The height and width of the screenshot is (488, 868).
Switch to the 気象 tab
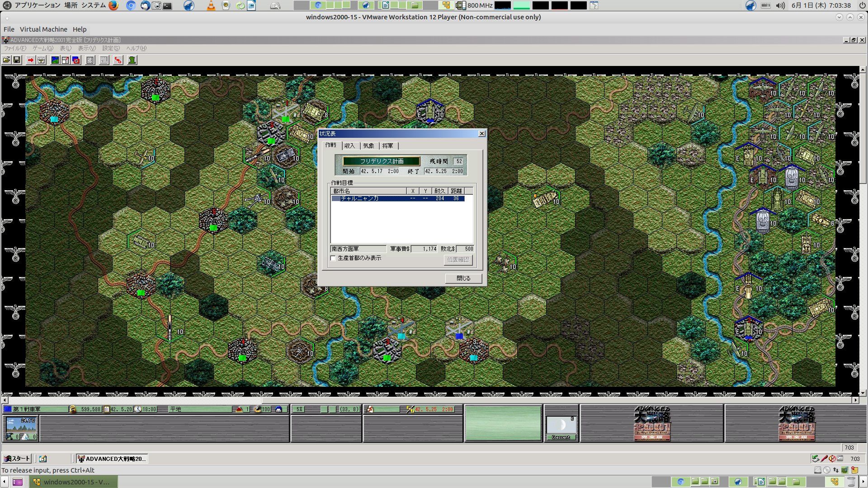pos(369,146)
